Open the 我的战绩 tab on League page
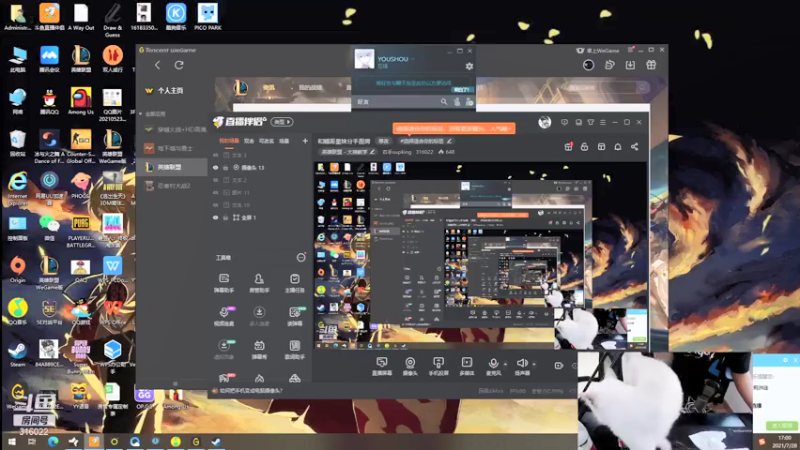800x450 pixels. point(310,88)
